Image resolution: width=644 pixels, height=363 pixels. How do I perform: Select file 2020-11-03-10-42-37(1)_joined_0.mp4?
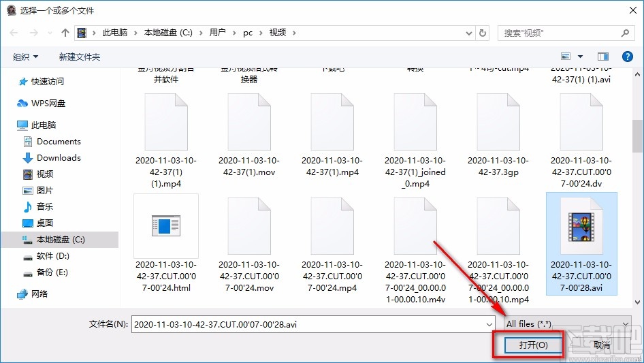point(415,140)
